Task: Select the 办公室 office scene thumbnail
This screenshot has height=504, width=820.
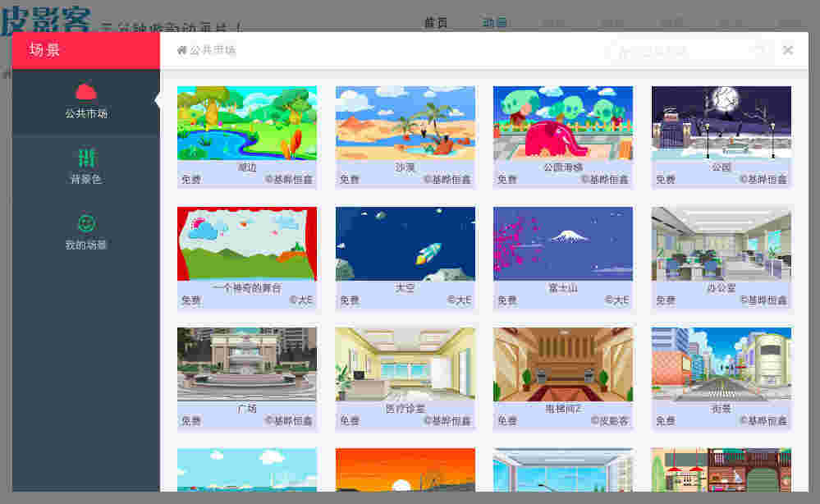Action: point(722,244)
